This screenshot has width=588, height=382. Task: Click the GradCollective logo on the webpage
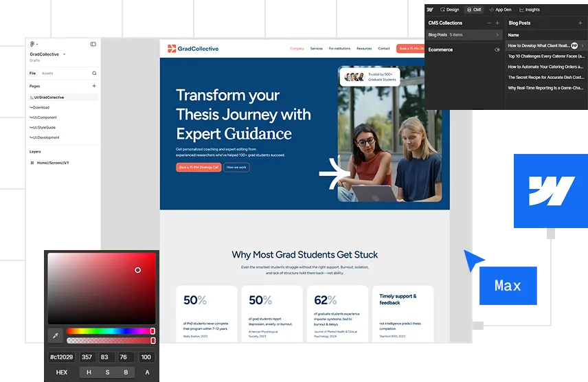tap(193, 48)
